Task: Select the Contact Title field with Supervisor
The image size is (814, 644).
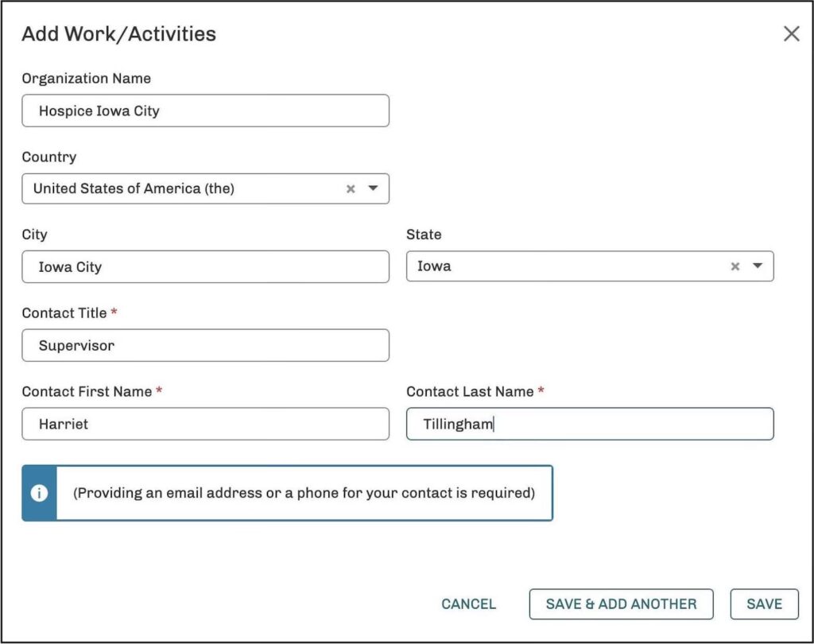Action: (x=205, y=346)
